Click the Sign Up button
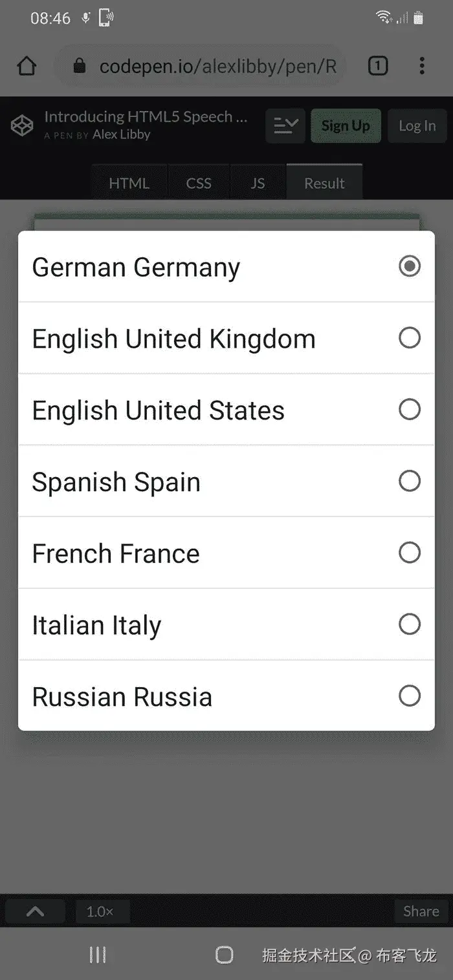Screen dimensions: 453x980 point(346,125)
